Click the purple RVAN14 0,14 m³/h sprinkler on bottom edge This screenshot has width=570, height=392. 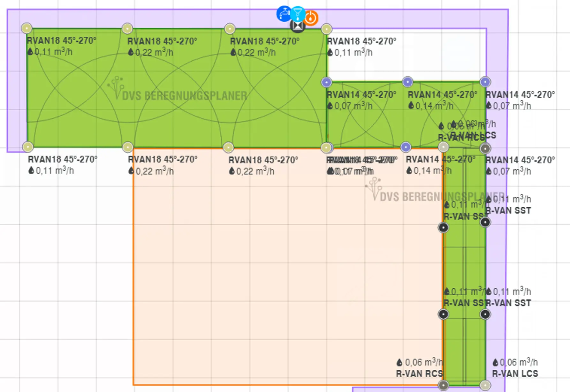coord(406,147)
